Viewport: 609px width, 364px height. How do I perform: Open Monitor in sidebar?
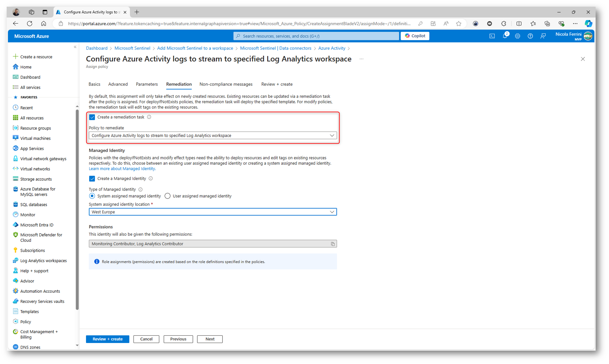(x=28, y=214)
